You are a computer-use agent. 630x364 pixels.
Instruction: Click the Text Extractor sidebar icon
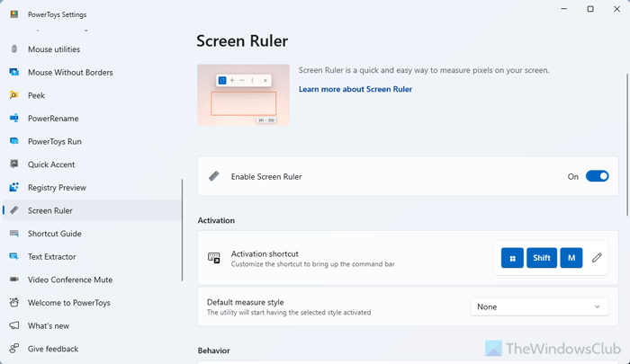coord(13,257)
